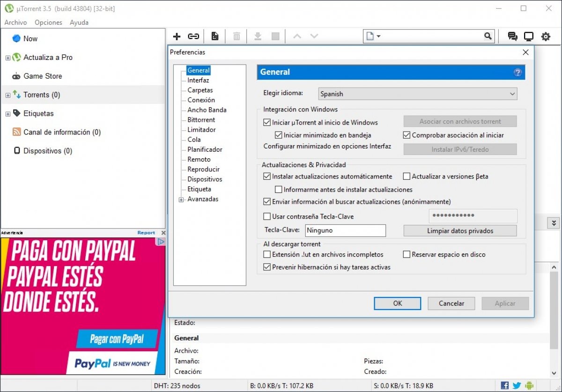Click the help question mark icon
Screen dimensions: 562x392
coord(518,72)
